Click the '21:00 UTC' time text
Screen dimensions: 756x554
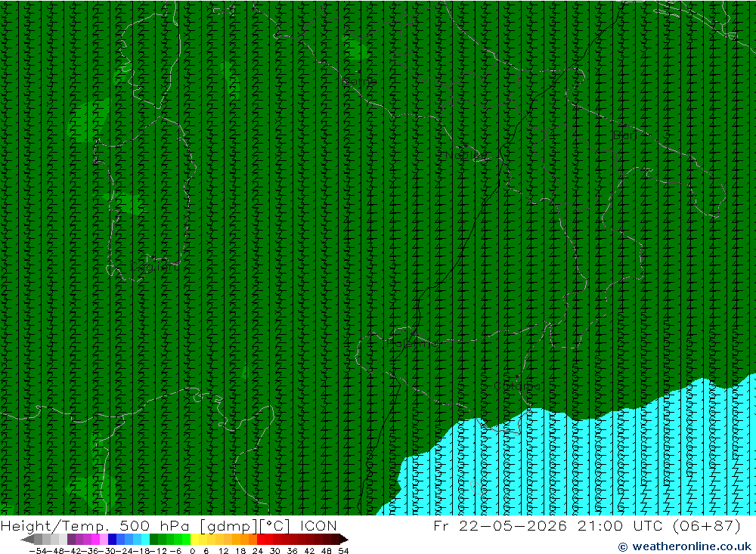[x=621, y=526]
